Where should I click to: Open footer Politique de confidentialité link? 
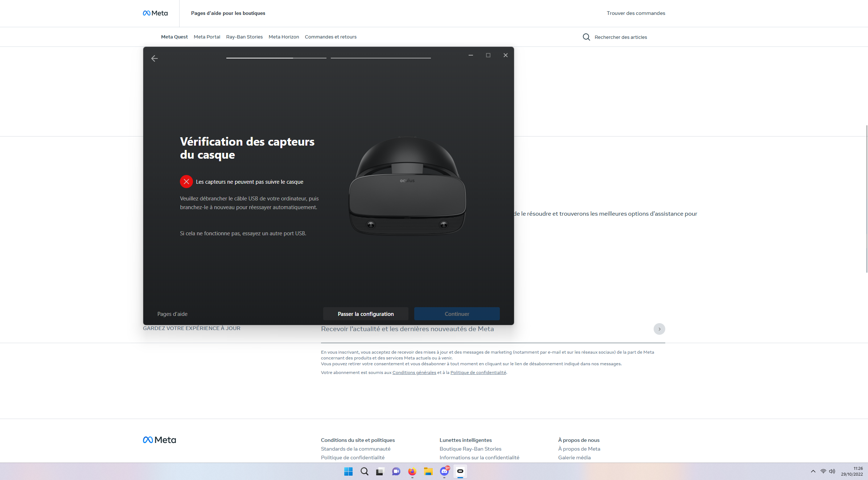tap(353, 457)
